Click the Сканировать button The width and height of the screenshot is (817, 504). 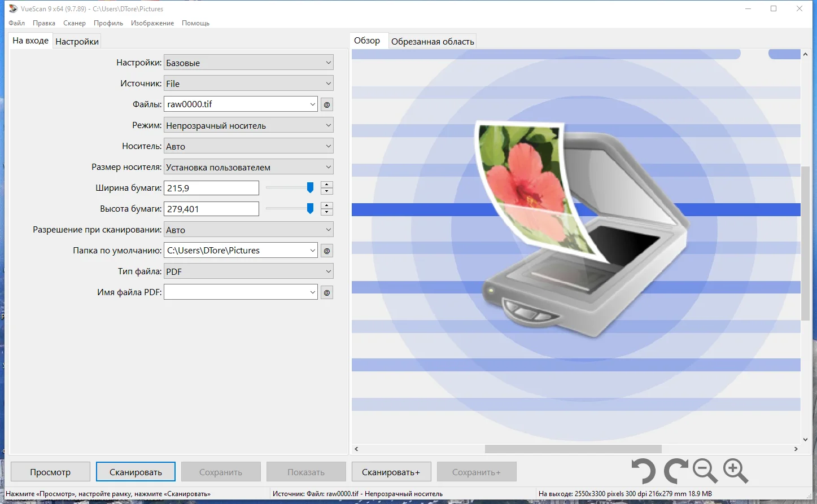(136, 472)
